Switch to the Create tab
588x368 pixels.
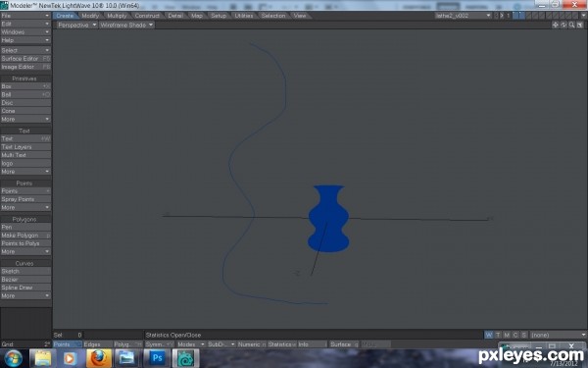(65, 16)
